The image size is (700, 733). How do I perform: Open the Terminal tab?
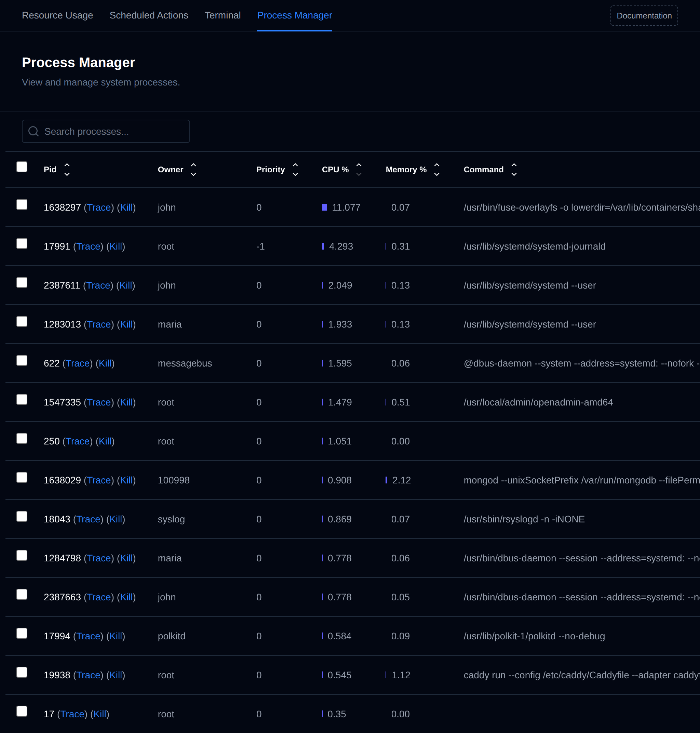[x=223, y=15]
